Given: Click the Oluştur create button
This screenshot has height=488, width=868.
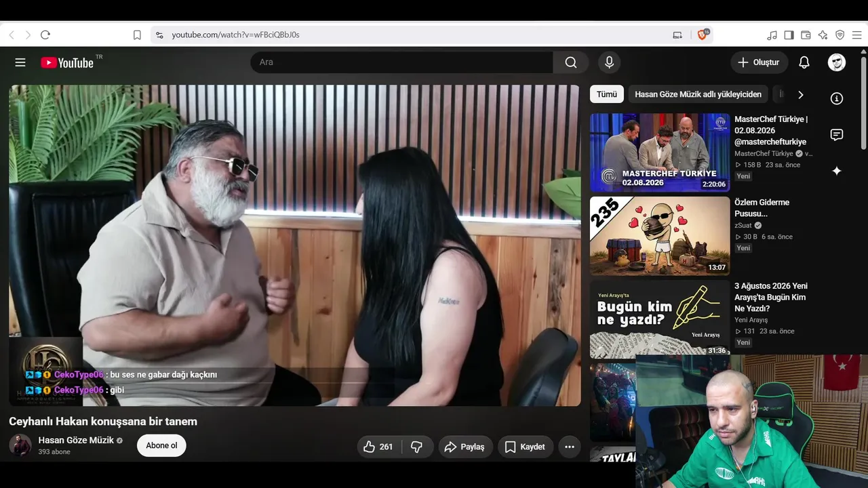Looking at the screenshot, I should 759,62.
